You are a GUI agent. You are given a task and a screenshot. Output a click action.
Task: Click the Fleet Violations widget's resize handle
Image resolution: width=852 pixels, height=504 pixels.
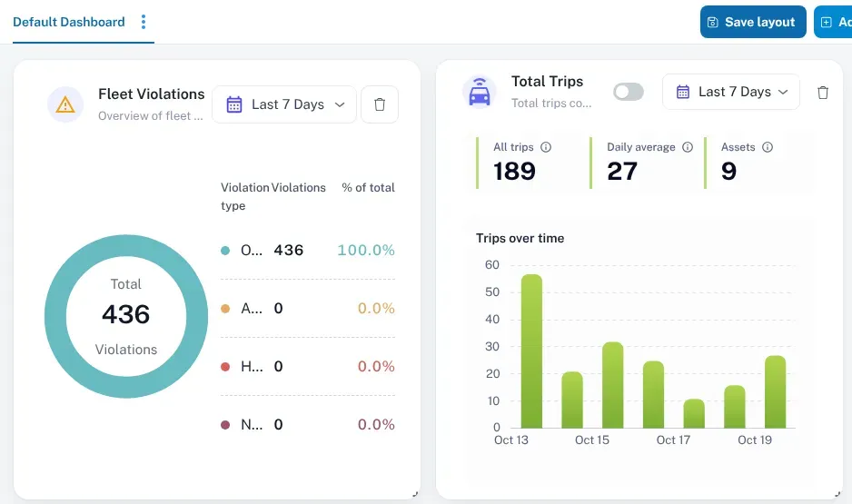(x=415, y=494)
